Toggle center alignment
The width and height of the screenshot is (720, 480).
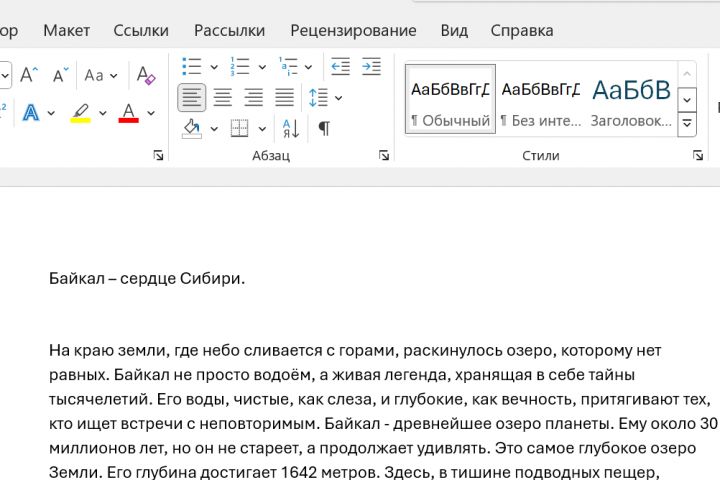pos(223,97)
